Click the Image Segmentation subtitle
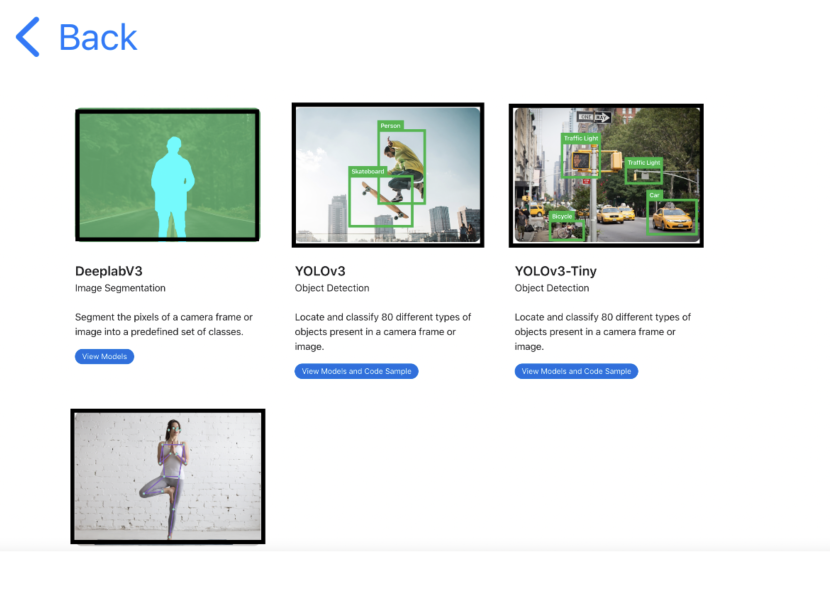The width and height of the screenshot is (830, 598). [120, 288]
